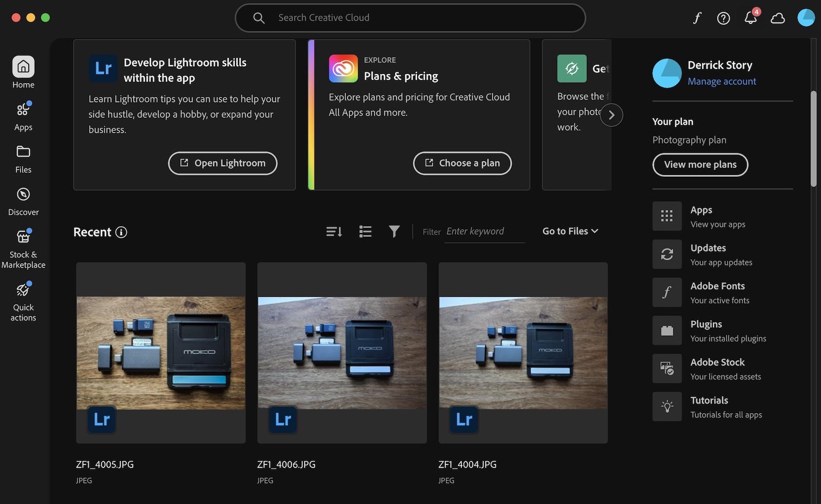Screen dimensions: 821x504
Task: Click the Open Lightroom button
Action: [223, 163]
